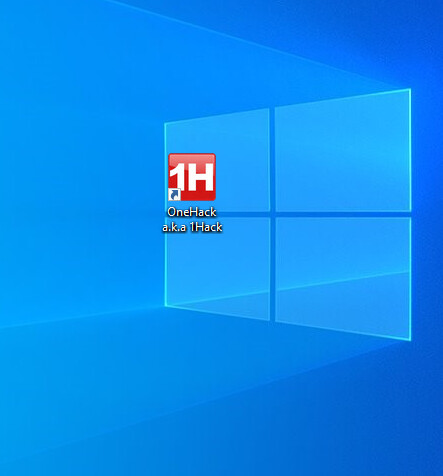Click the empty desktop area above Windows logo
The image size is (443, 476).
coord(200,50)
